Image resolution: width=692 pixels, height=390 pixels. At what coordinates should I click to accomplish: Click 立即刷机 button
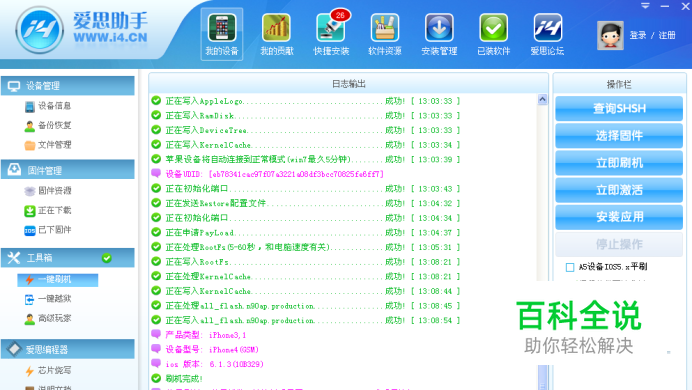coord(619,163)
